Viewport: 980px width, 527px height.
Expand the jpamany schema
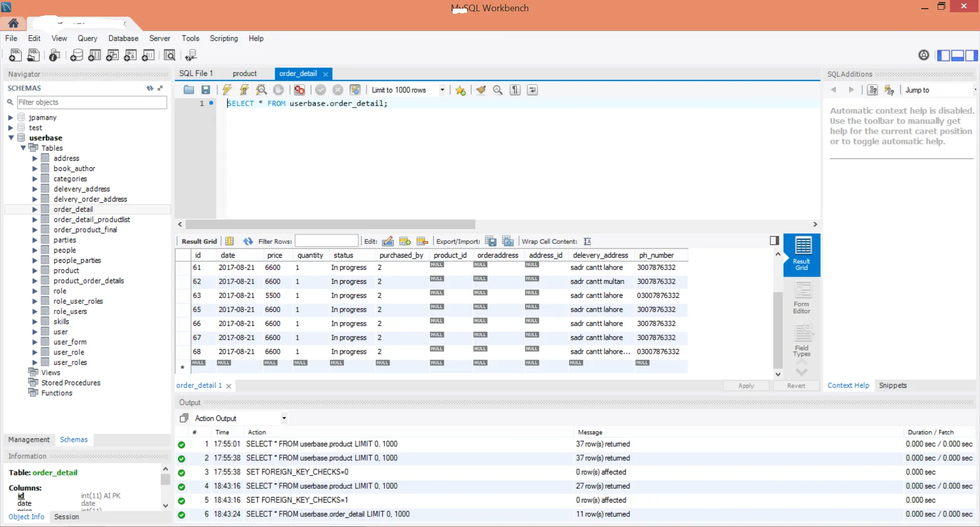[10, 117]
